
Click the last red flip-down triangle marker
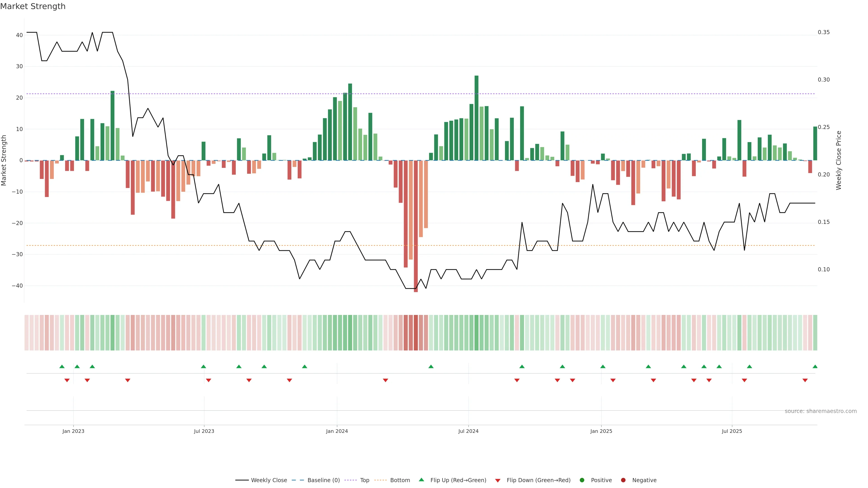click(x=805, y=380)
